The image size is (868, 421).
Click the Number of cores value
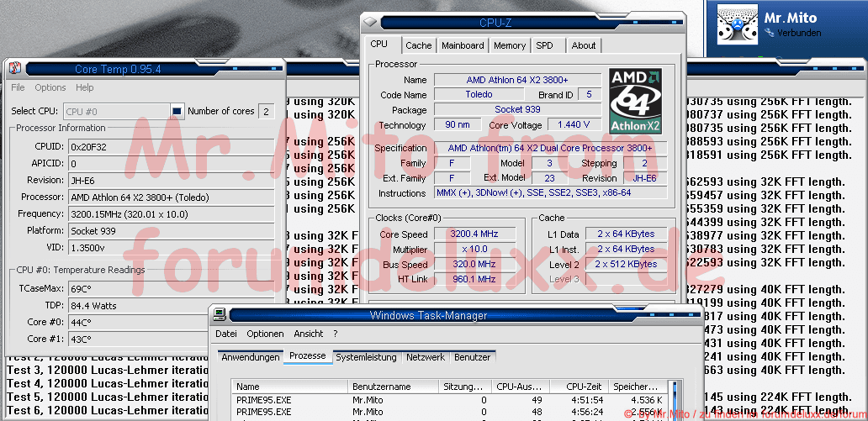(266, 111)
